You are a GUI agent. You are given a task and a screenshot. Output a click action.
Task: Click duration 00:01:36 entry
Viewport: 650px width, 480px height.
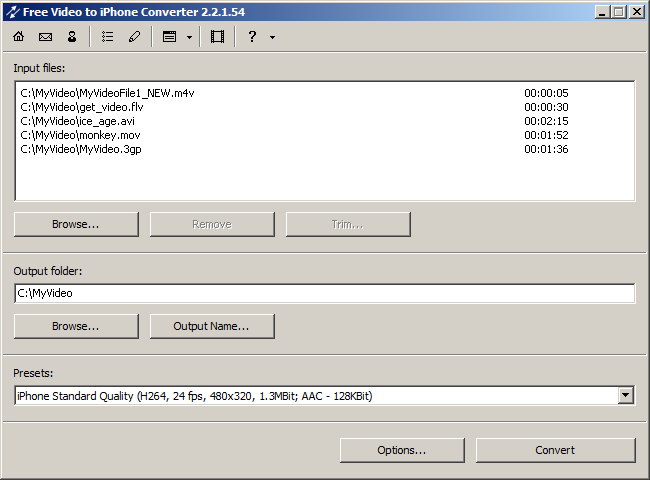[x=546, y=150]
